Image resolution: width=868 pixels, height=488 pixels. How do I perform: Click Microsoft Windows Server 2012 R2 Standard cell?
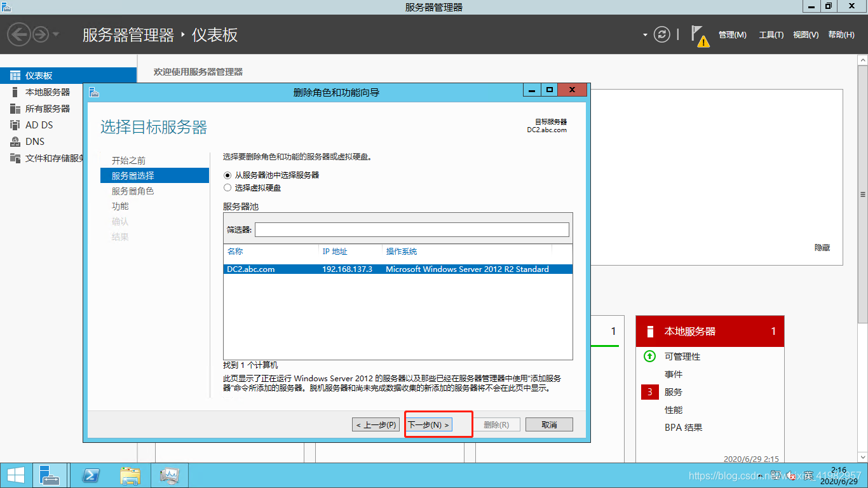[467, 269]
